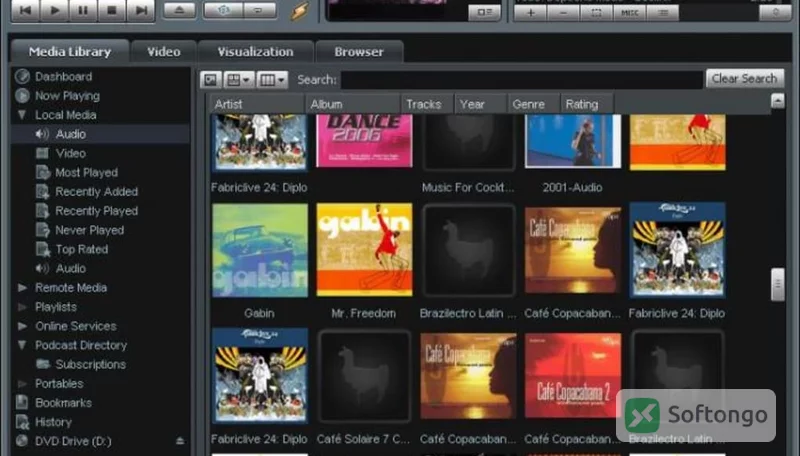This screenshot has height=456, width=800.
Task: Click the album list scrollbar thumb
Action: point(777,285)
